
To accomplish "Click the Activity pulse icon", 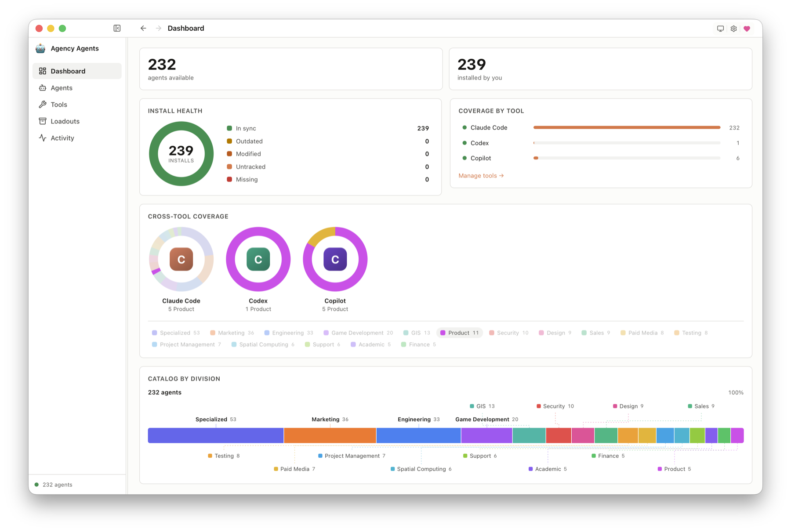I will click(x=43, y=138).
